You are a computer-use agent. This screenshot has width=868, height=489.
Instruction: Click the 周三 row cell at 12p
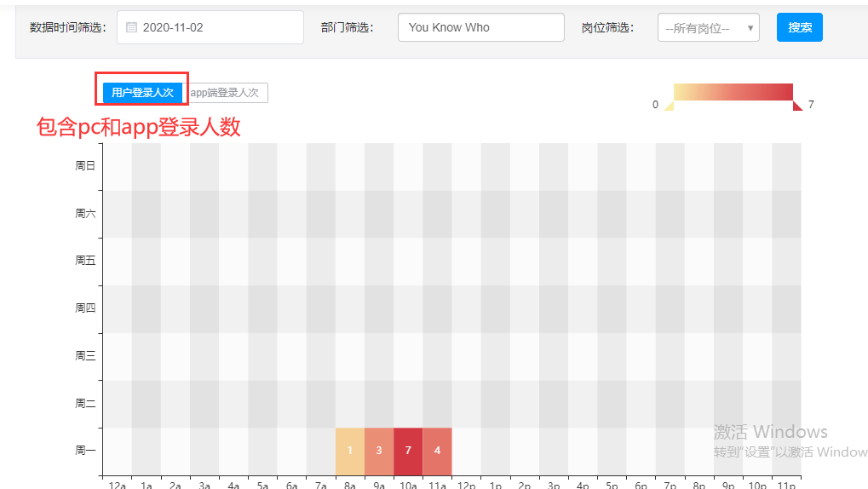point(466,356)
